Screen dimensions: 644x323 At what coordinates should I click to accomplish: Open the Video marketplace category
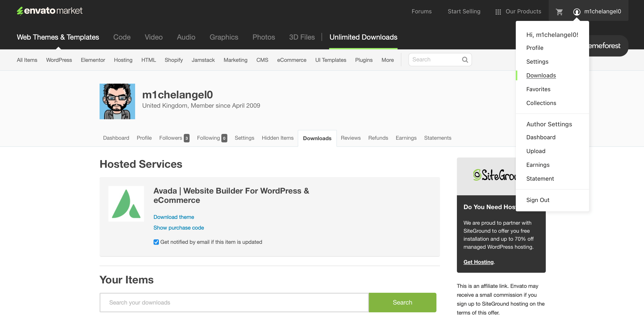[154, 37]
